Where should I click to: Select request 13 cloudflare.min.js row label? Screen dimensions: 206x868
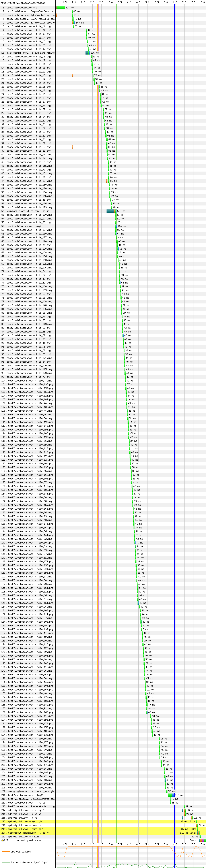tap(30, 53)
